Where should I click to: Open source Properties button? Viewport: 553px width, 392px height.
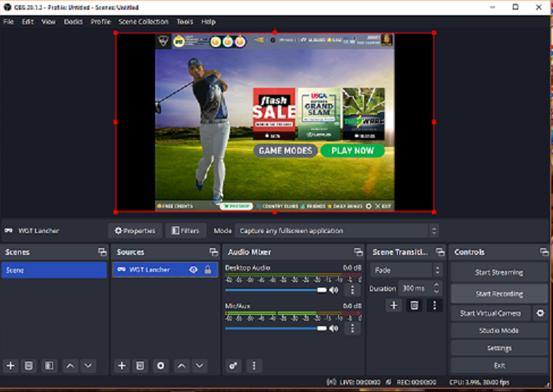pos(135,231)
